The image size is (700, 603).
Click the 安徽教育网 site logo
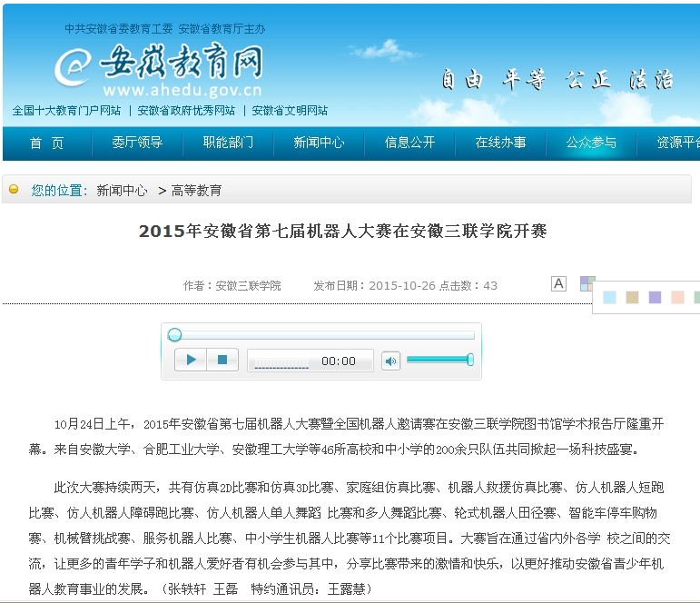click(x=159, y=68)
